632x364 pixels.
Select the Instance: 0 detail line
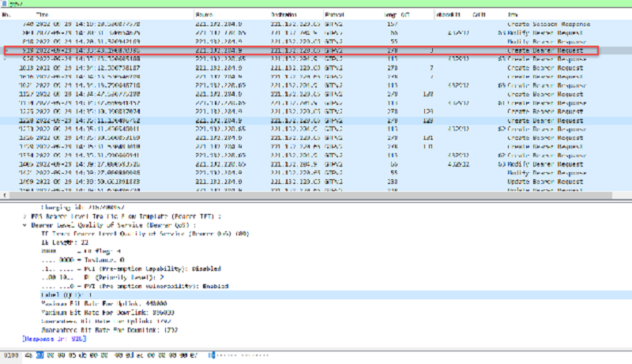[83, 260]
